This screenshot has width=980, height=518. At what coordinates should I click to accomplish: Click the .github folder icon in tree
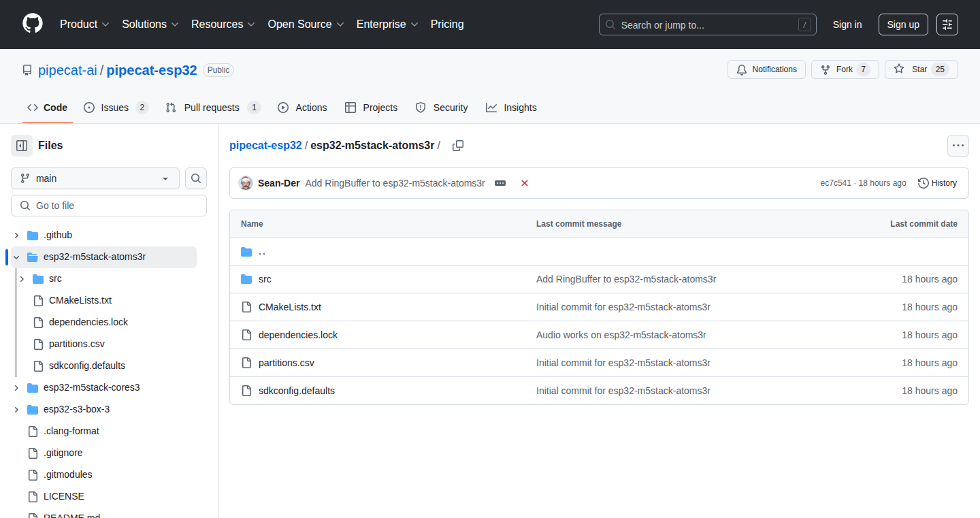(x=33, y=236)
